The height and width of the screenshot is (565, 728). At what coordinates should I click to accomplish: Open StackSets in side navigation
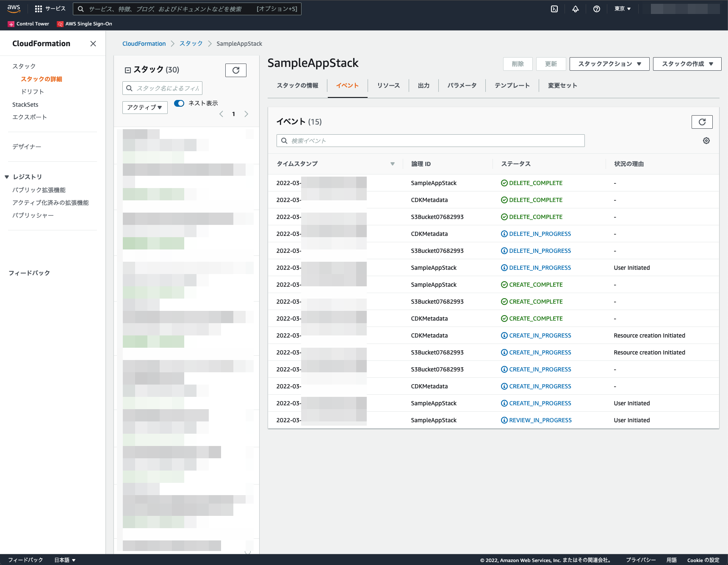coord(25,105)
